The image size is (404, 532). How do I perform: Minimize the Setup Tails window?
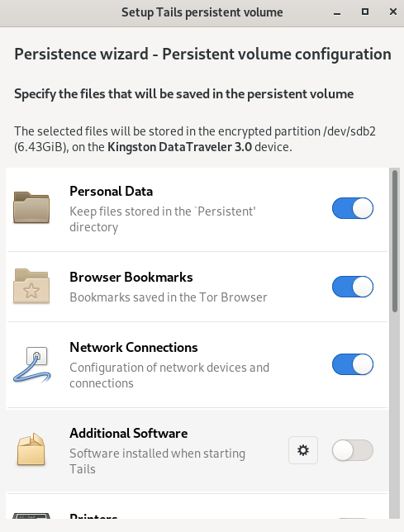click(337, 12)
